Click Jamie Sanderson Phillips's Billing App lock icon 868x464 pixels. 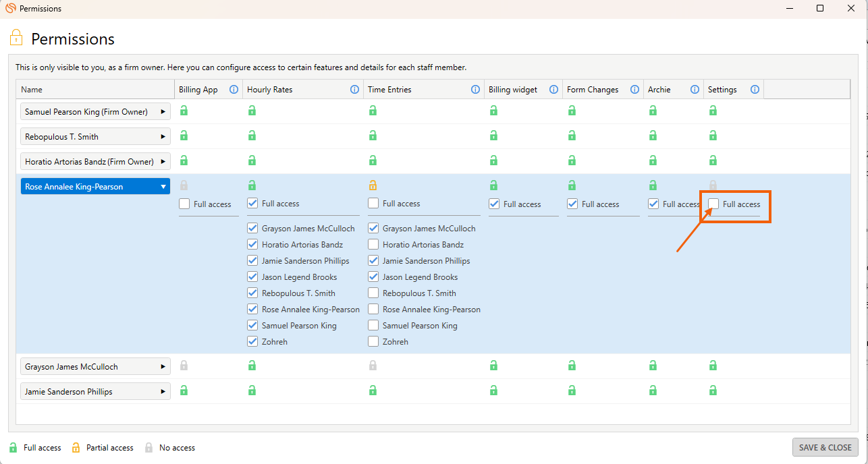[184, 390]
